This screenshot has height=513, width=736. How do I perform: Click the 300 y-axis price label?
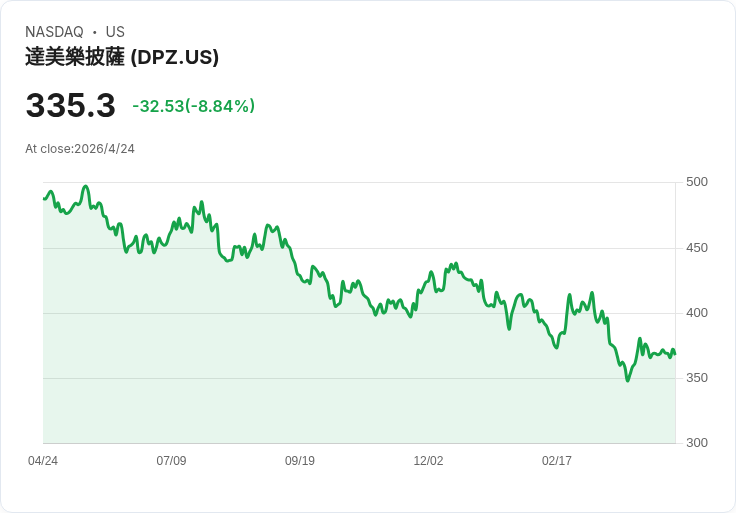click(x=697, y=443)
